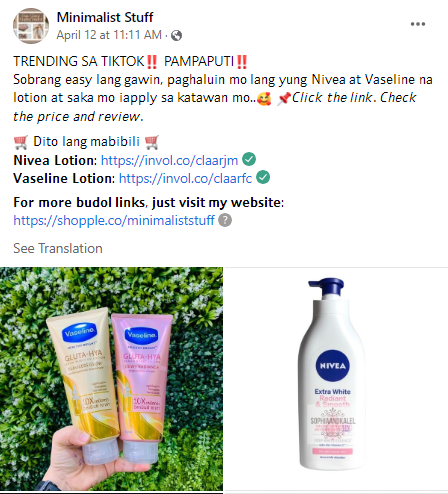Click the Minimalist Stuff profile picture
Image resolution: width=448 pixels, height=494 pixels.
pyautogui.click(x=31, y=26)
